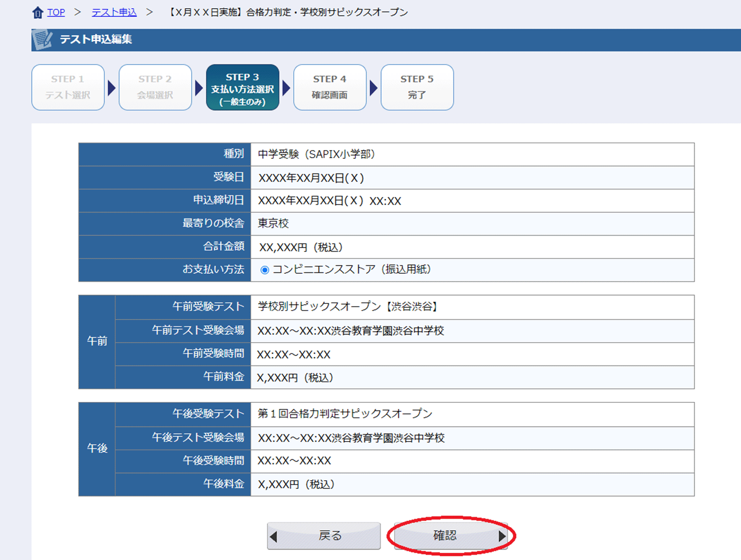Click the notepad icon in テスト申込編集 header
Viewport: 741px width, 560px height.
click(43, 40)
